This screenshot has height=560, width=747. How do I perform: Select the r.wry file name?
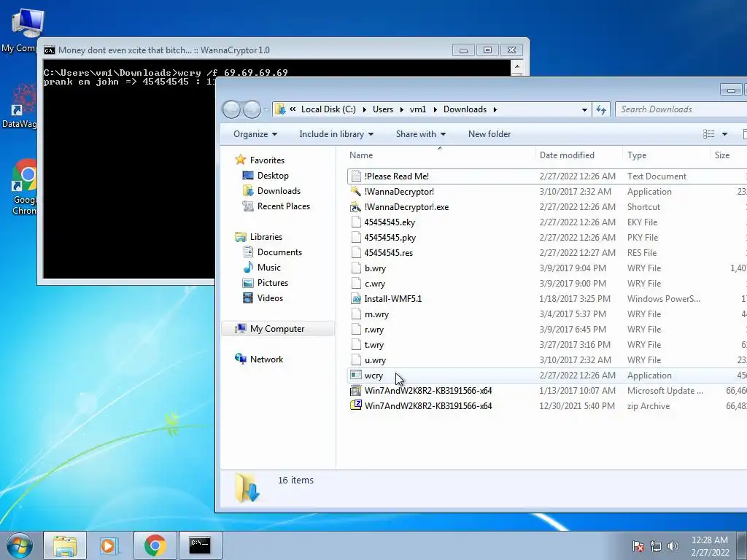(374, 330)
